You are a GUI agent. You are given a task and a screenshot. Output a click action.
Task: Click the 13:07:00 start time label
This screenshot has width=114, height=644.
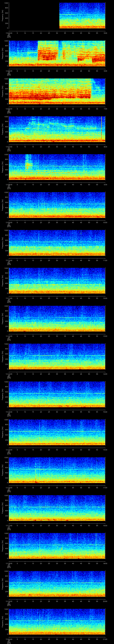coord(9,147)
